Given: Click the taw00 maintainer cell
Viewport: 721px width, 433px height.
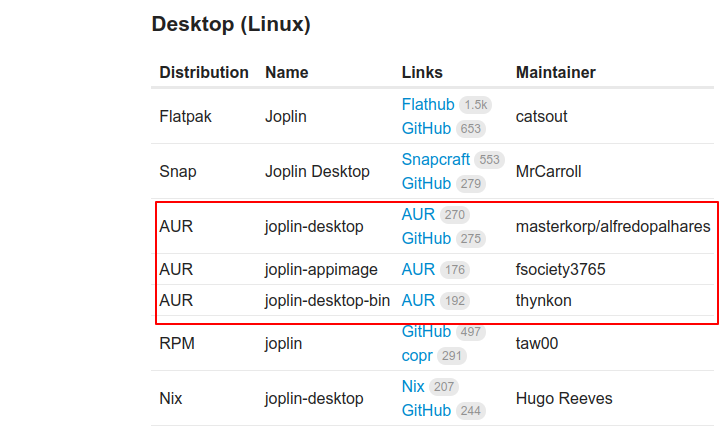Looking at the screenshot, I should (x=537, y=343).
